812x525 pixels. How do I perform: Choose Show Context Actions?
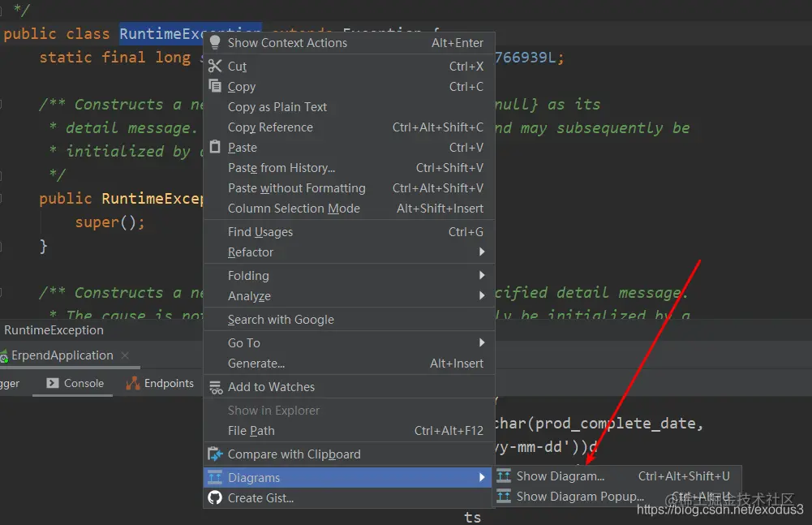[x=350, y=43]
